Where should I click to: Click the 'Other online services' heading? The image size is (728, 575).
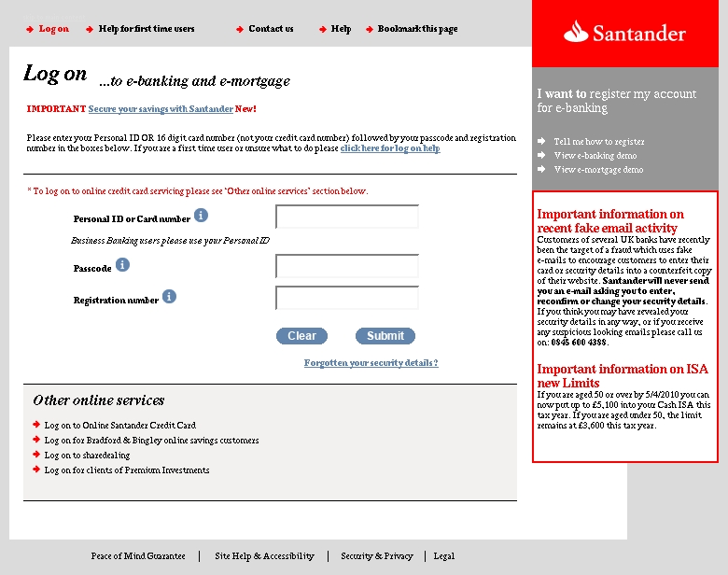click(x=98, y=400)
